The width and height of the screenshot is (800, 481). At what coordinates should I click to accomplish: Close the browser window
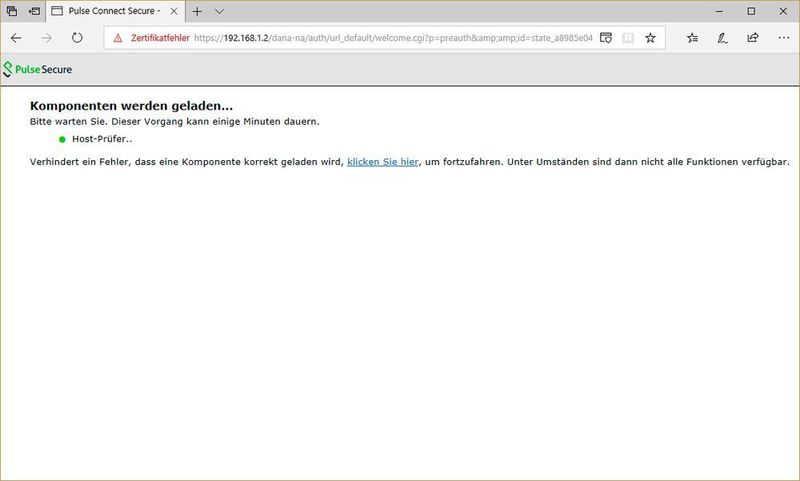pyautogui.click(x=783, y=11)
